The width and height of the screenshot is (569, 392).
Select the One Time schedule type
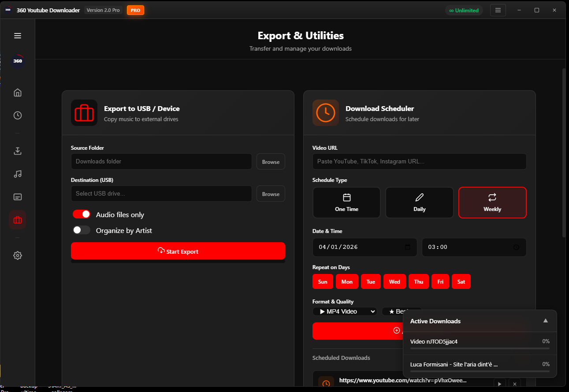tap(346, 203)
